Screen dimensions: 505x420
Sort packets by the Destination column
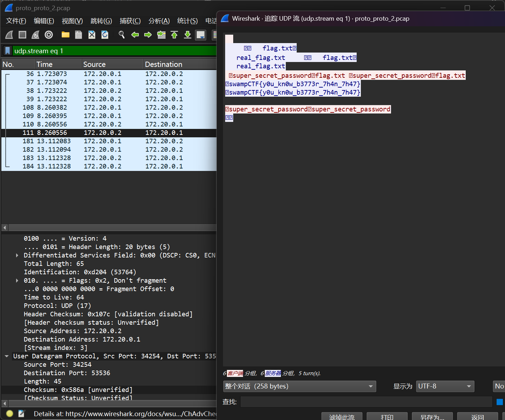tap(180, 64)
